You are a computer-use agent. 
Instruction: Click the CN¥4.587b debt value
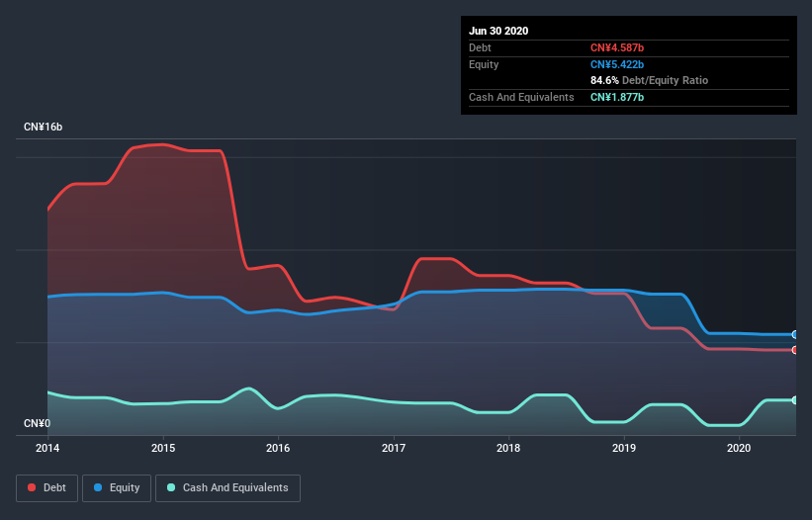point(617,48)
